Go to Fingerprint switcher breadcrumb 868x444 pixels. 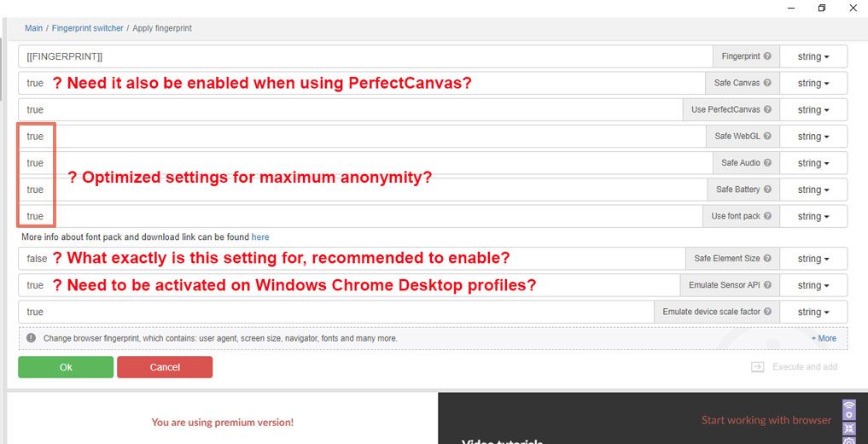tap(87, 27)
